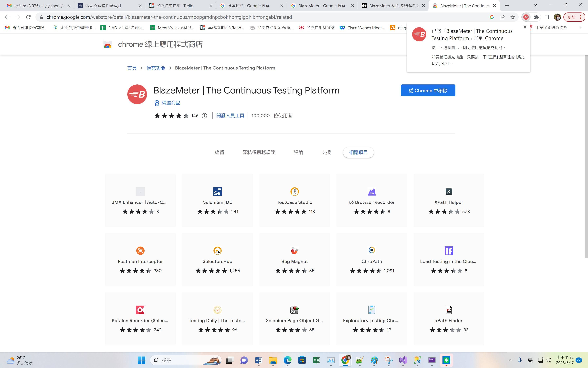This screenshot has width=588, height=368.
Task: Open the Selenium IDE extension icon
Action: click(217, 192)
